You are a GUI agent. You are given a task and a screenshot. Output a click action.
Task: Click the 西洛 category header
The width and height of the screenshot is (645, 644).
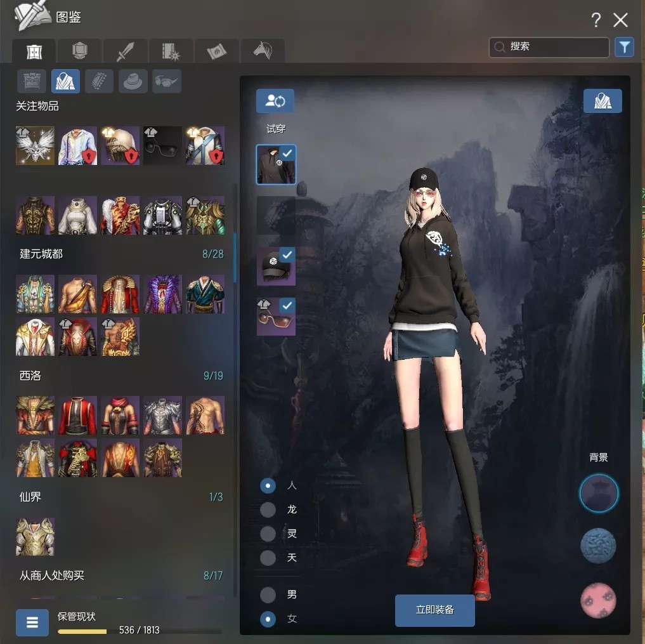pyautogui.click(x=30, y=375)
